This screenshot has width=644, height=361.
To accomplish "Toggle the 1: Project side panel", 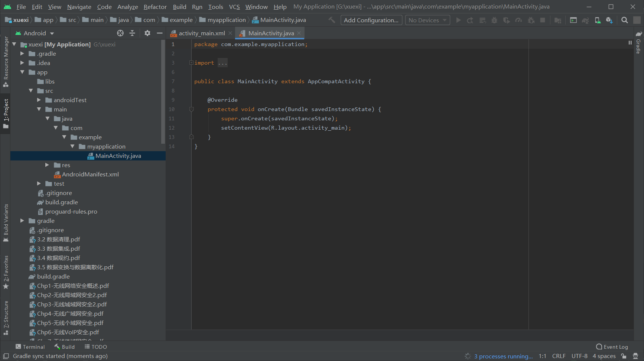I will tap(6, 114).
